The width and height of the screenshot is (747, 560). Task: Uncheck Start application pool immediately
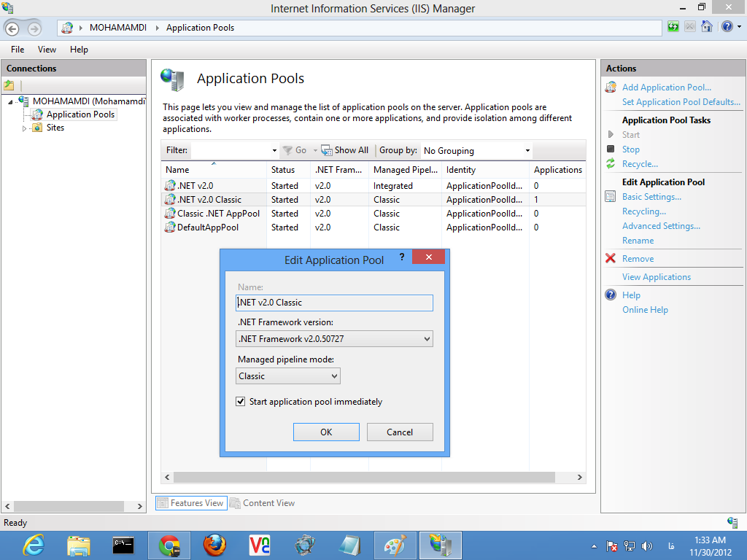pyautogui.click(x=241, y=402)
